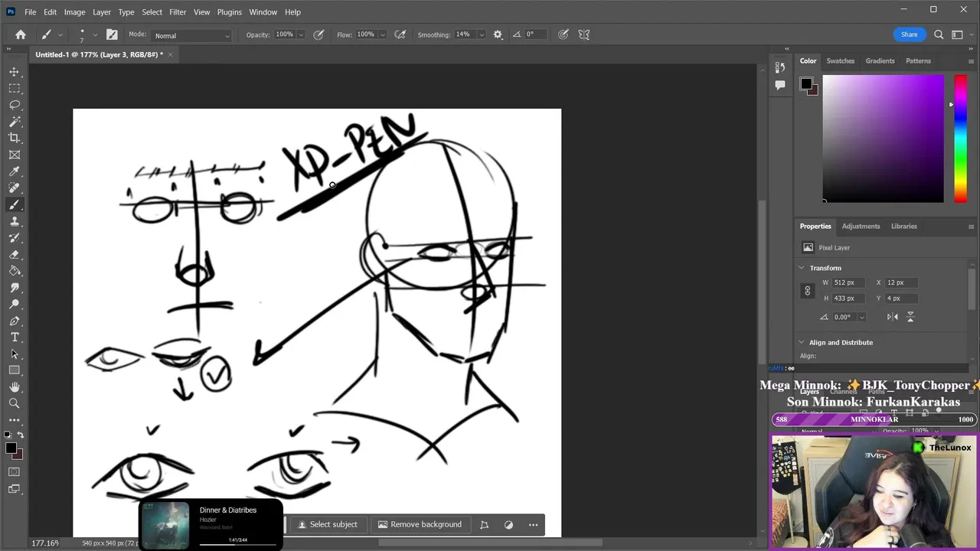Open the Flow slider dropdown
Viewport: 980px width, 551px height.
382,34
